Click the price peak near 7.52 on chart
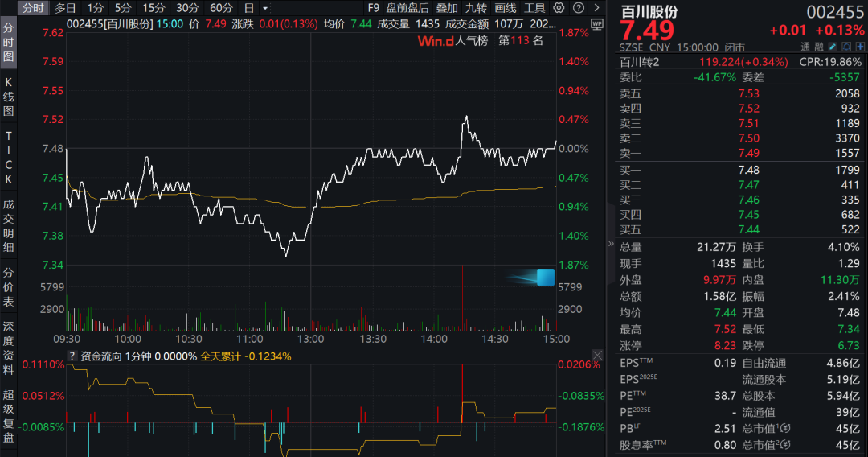The height and width of the screenshot is (457, 868). point(467,117)
